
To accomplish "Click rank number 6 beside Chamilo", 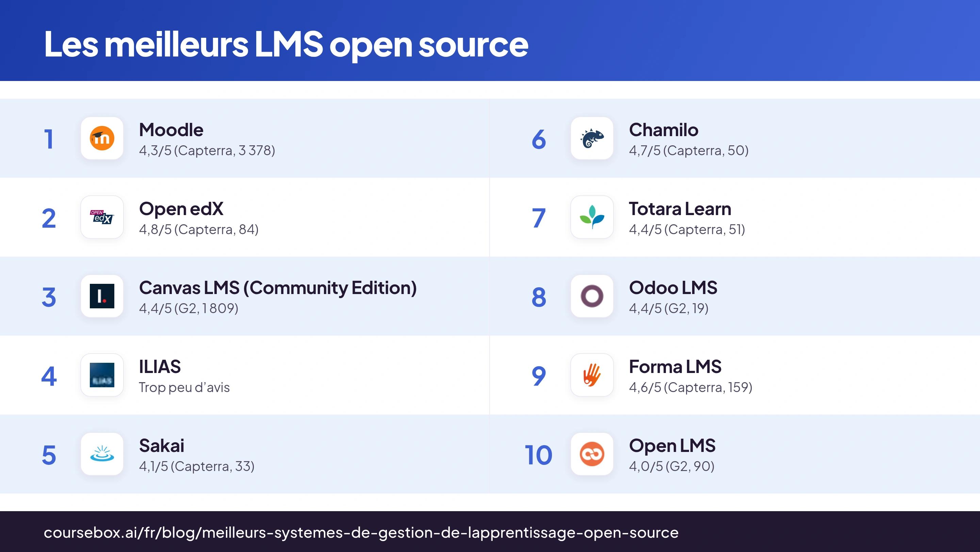I will pos(539,139).
